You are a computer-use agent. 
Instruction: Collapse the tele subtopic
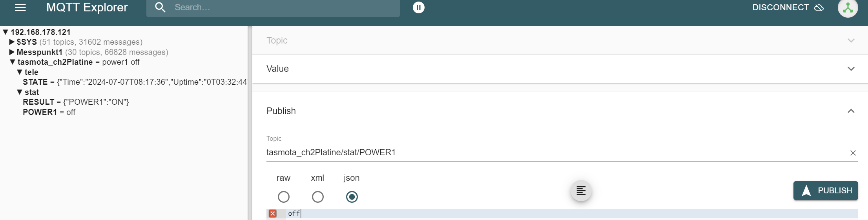pyautogui.click(x=20, y=72)
